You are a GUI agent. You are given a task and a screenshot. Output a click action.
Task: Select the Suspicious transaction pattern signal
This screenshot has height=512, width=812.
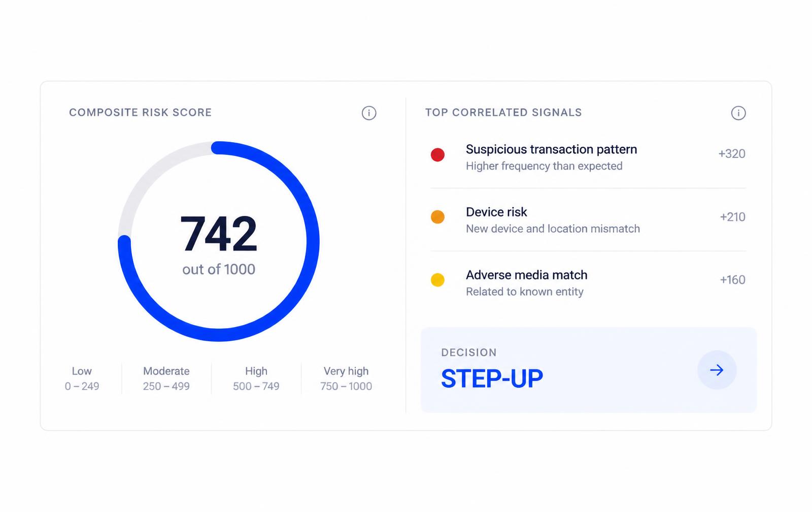[x=588, y=157]
